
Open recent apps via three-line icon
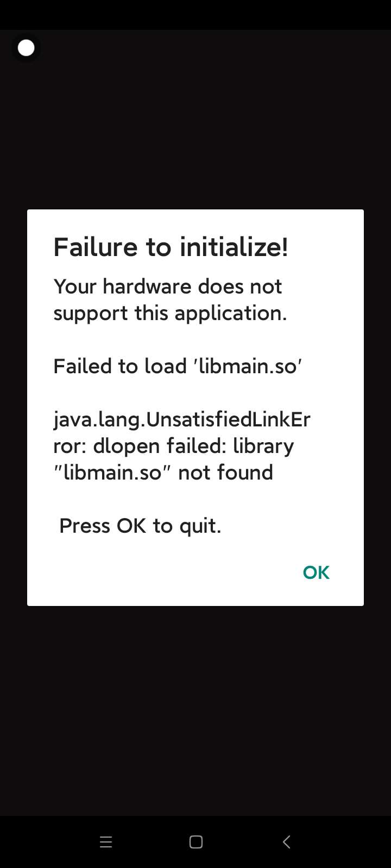106,842
